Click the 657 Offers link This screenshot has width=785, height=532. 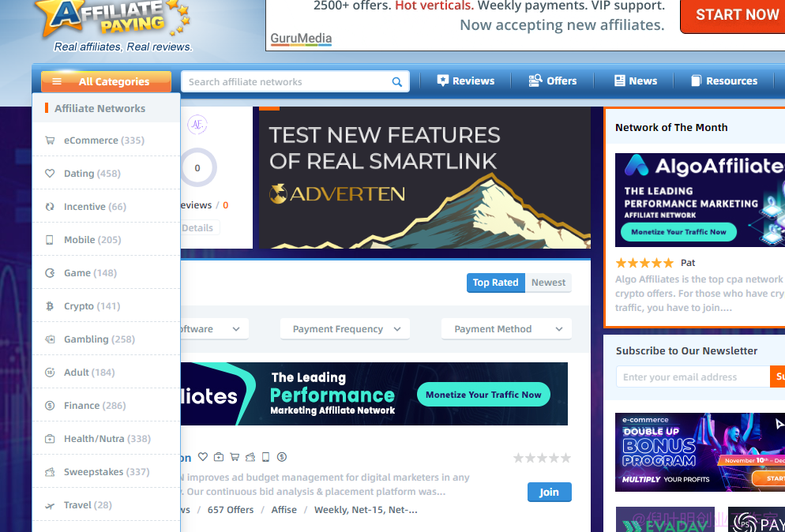point(231,509)
